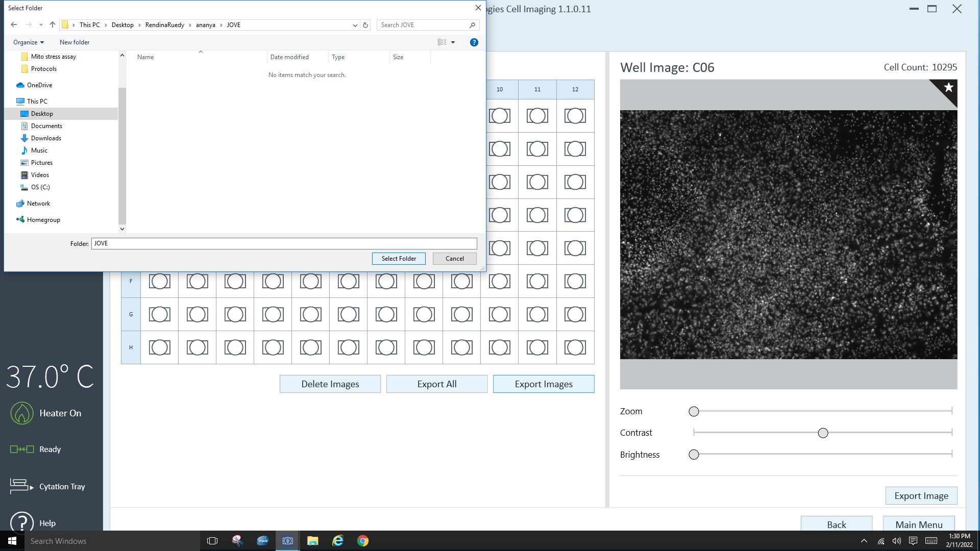980x551 pixels.
Task: Go up one folder level arrow
Action: [52, 25]
